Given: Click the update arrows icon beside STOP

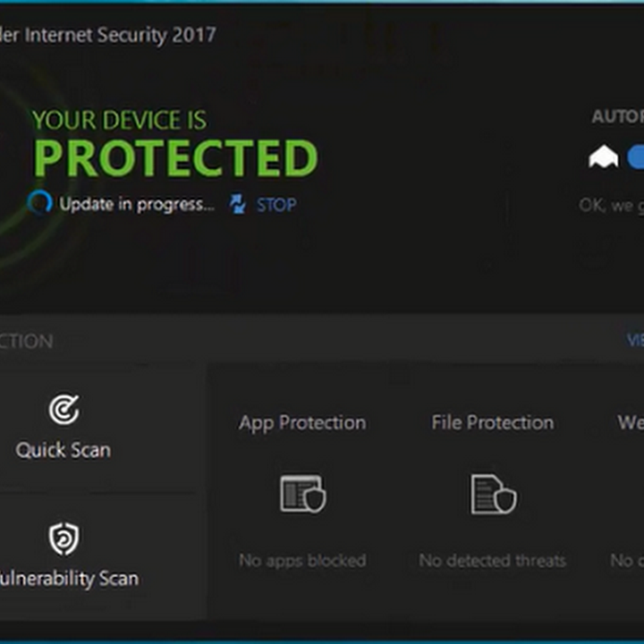Looking at the screenshot, I should (238, 204).
